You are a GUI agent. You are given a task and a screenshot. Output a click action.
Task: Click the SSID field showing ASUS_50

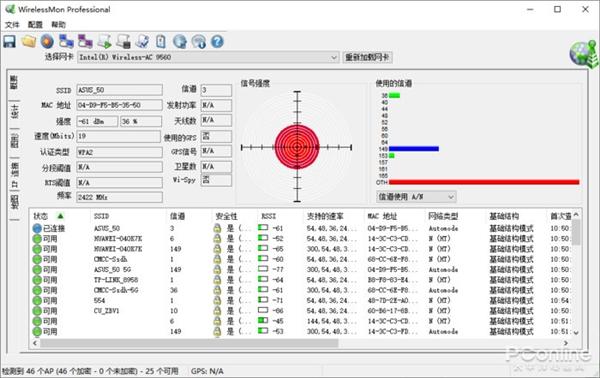tap(119, 90)
